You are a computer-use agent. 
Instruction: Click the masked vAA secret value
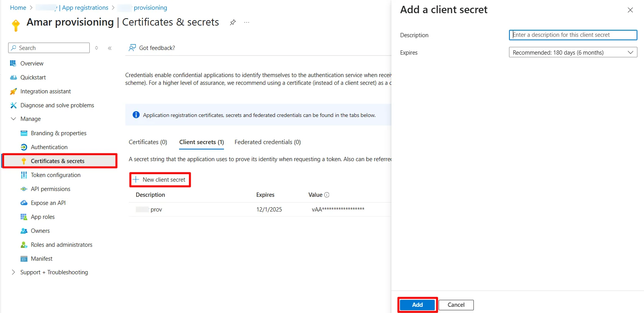click(x=338, y=210)
